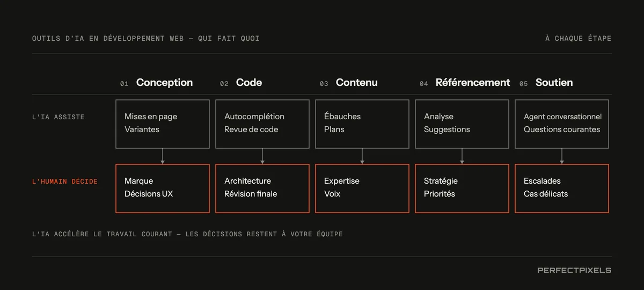Click the 'Contenu' column heading
The width and height of the screenshot is (644, 290).
(x=357, y=83)
